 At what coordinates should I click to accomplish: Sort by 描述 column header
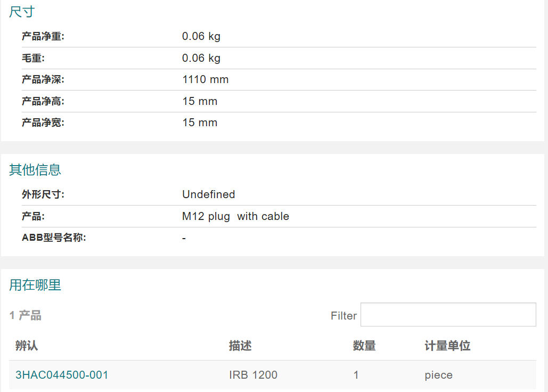point(240,346)
